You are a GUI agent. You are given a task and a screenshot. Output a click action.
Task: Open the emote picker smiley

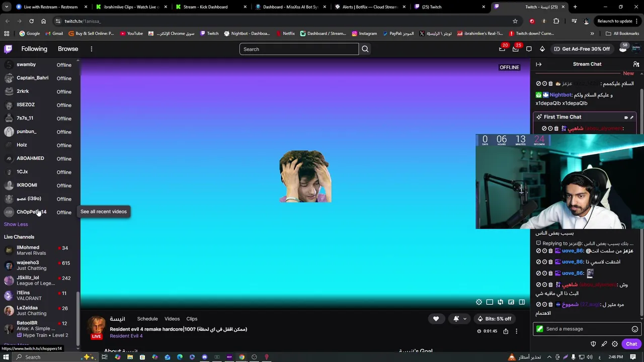coord(635,329)
